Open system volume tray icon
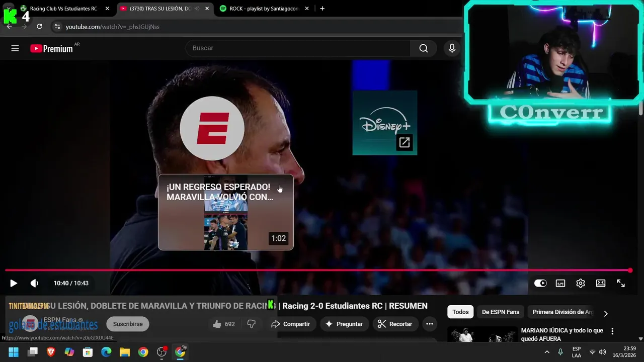The width and height of the screenshot is (644, 362). 602,352
